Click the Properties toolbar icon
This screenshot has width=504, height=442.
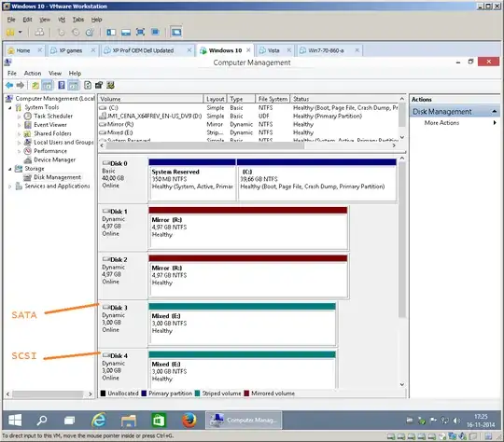click(99, 86)
